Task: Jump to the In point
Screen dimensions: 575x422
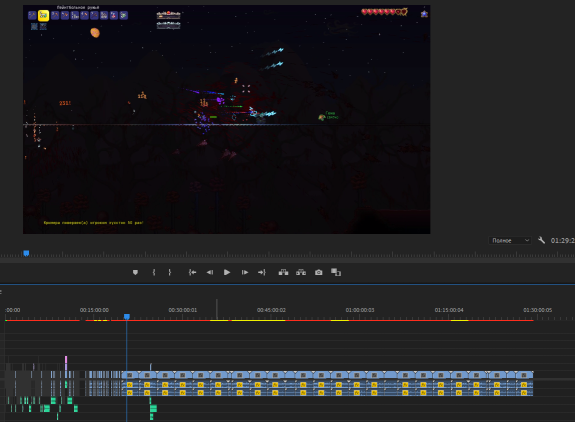Action: coord(192,272)
